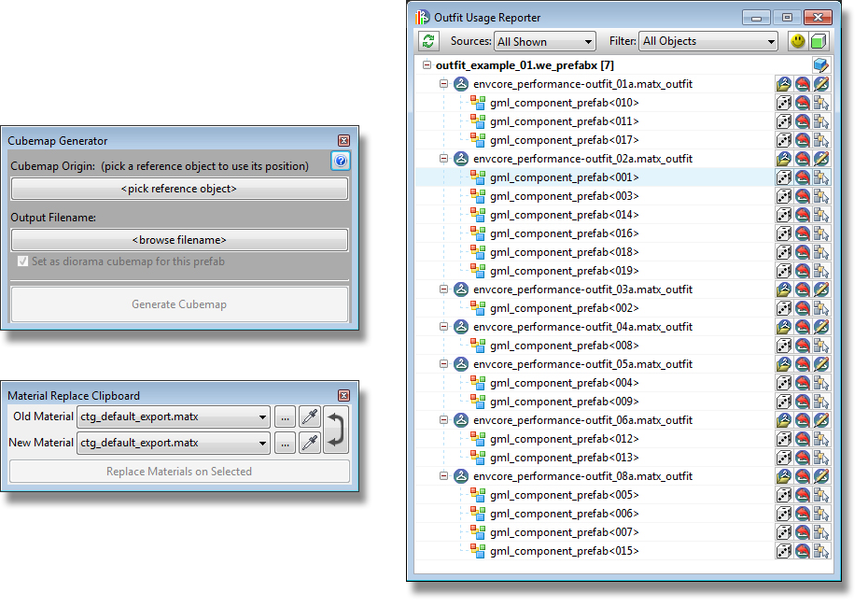This screenshot has width=868, height=607.
Task: Click the blue help question mark icon in Cubemap Generator
Action: (341, 161)
